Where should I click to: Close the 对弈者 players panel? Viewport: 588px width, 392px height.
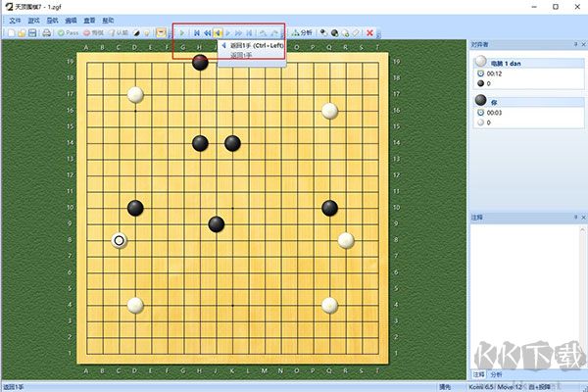[583, 45]
